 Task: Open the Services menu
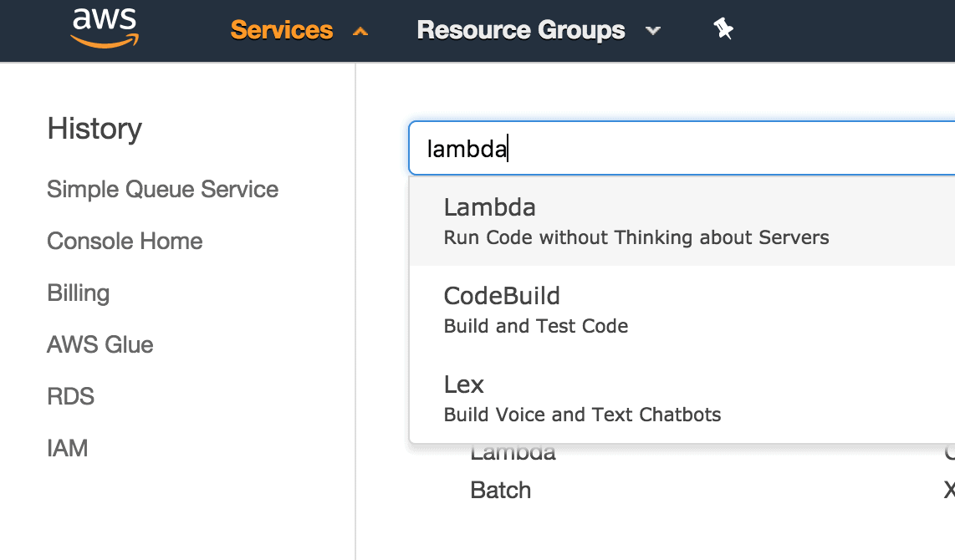point(281,30)
